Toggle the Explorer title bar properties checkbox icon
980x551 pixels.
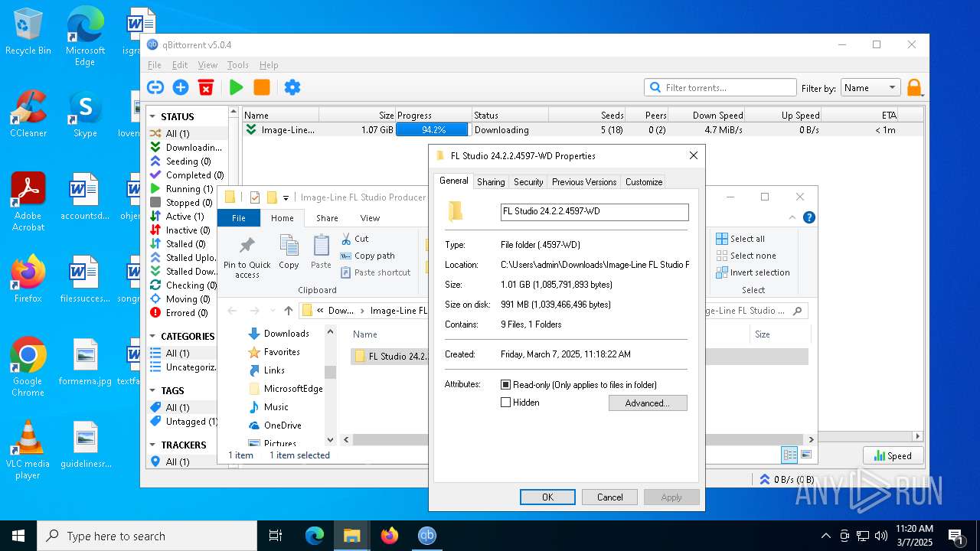point(255,197)
